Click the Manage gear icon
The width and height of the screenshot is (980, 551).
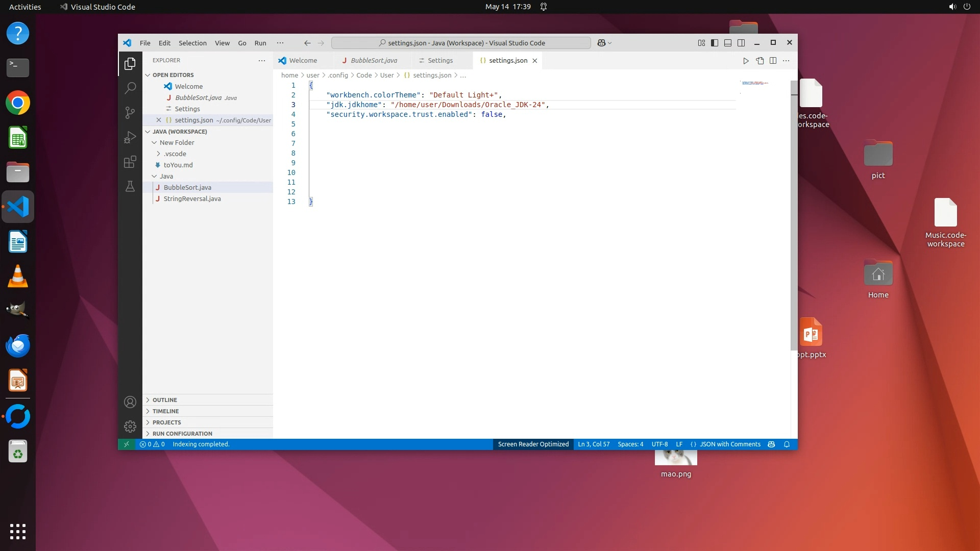tap(130, 426)
